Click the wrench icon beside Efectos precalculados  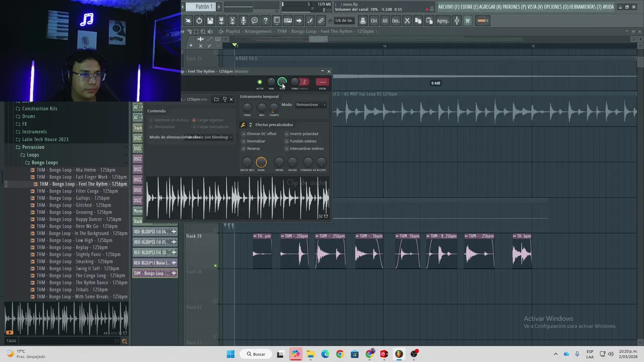pyautogui.click(x=244, y=125)
